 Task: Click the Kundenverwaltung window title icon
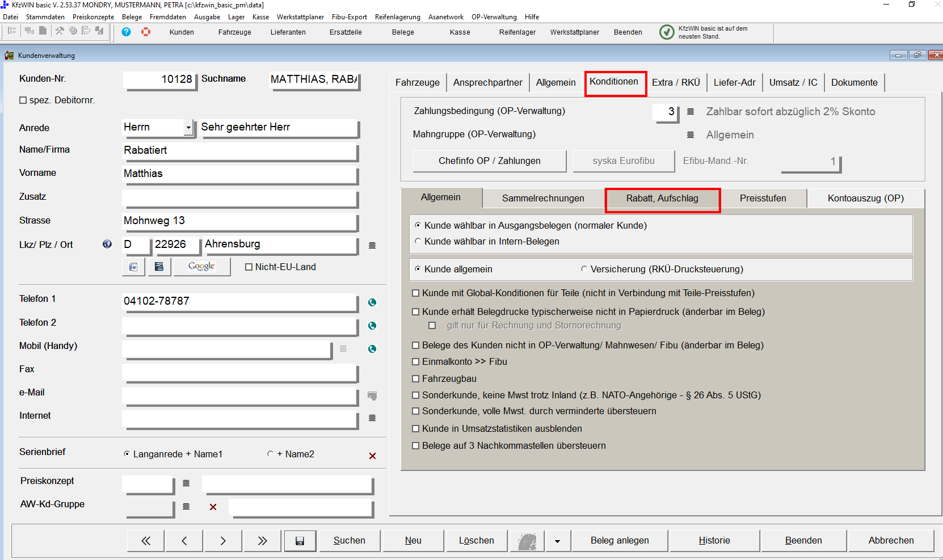click(x=9, y=55)
